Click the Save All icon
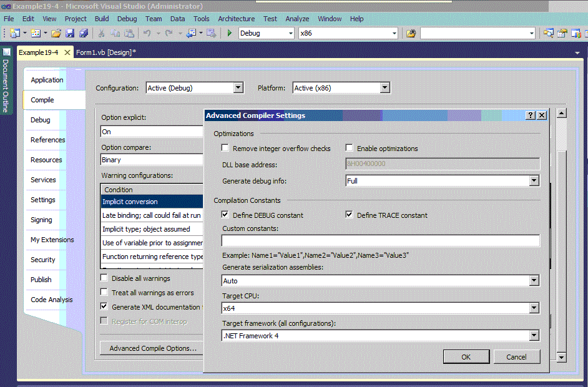588x387 pixels. click(x=83, y=33)
